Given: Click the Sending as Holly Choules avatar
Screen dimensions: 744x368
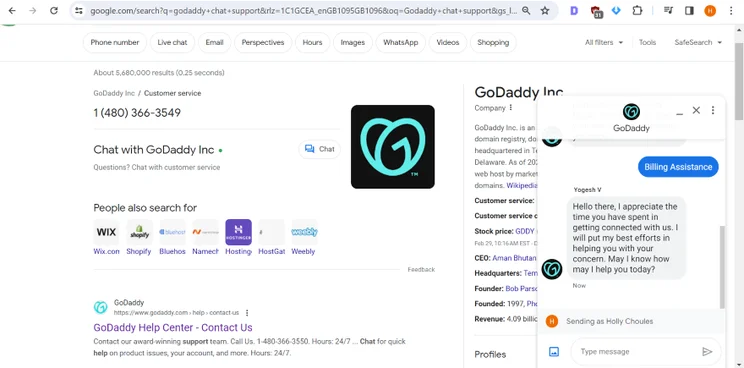Looking at the screenshot, I should 552,321.
